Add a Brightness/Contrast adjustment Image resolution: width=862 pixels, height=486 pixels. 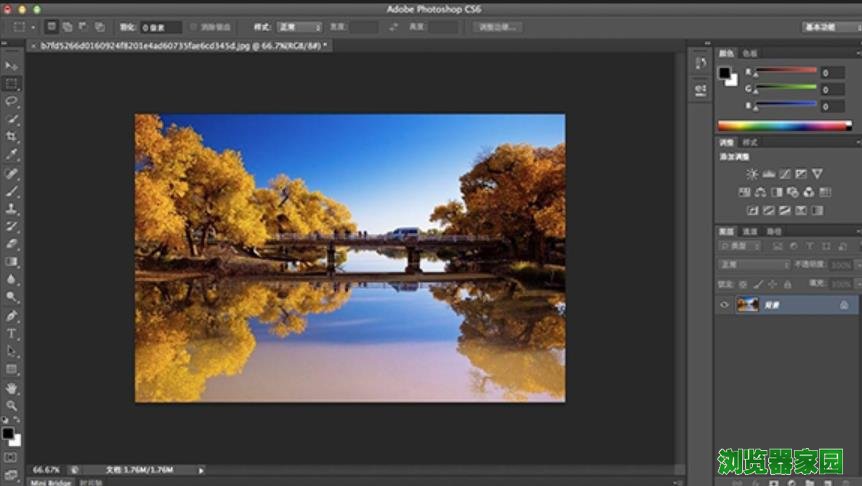752,174
